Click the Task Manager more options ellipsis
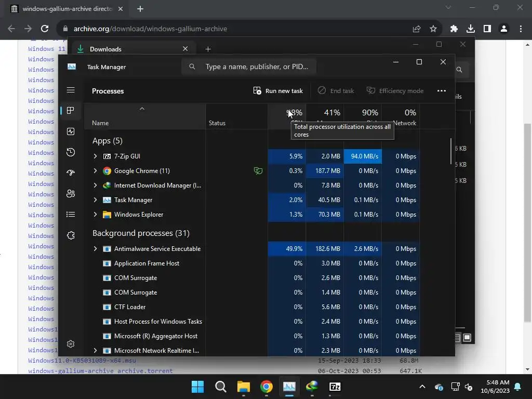Screen dimensions: 532x399 click(x=442, y=90)
